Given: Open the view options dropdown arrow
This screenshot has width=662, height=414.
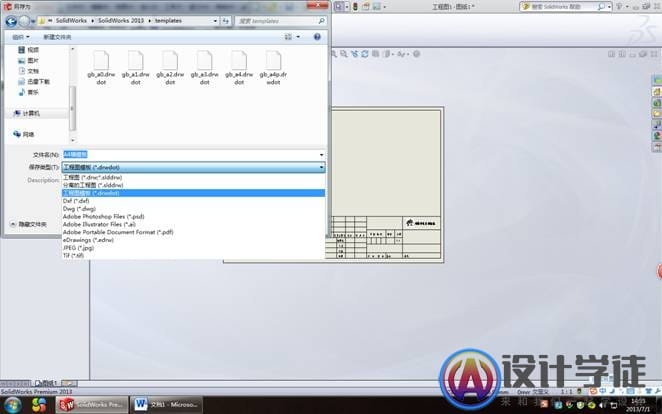Looking at the screenshot, I should point(298,37).
